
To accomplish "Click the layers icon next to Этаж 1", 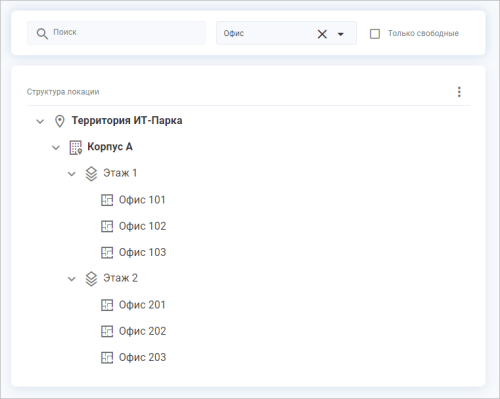I will [91, 174].
